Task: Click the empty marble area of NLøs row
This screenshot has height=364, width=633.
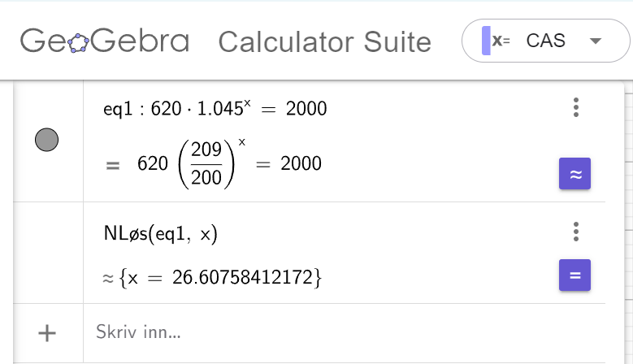Action: point(49,253)
